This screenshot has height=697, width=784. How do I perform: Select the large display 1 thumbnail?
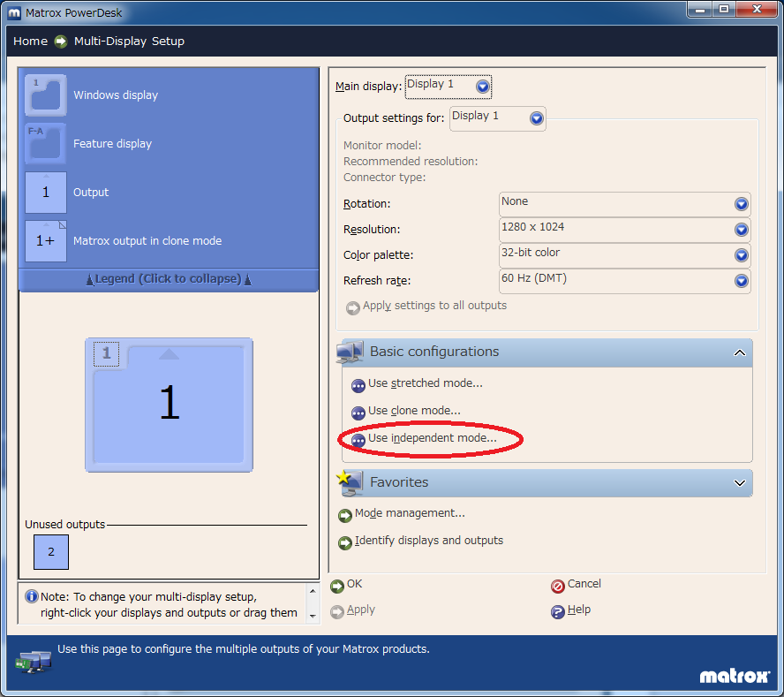click(x=169, y=405)
